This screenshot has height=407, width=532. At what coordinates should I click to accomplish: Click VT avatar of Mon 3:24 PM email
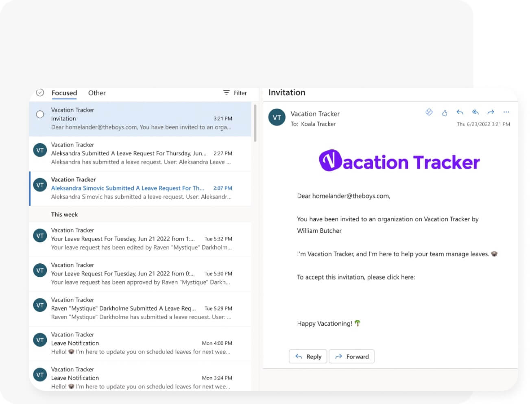click(x=40, y=375)
